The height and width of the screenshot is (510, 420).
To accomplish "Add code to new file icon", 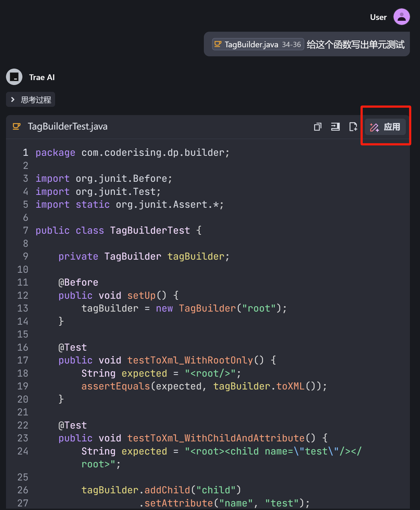I will [x=353, y=127].
